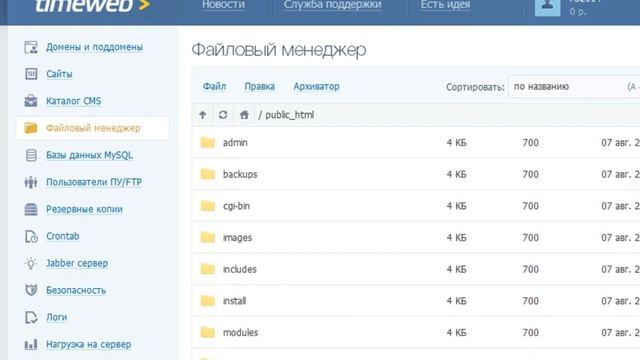Screen dimensions: 640x360
Task: Click the account balance 0 р. text
Action: tap(578, 11)
